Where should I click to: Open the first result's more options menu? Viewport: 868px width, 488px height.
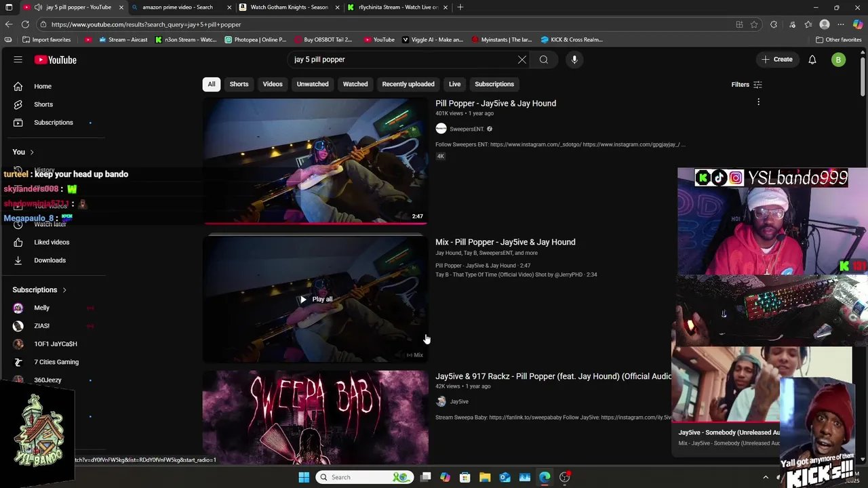click(x=758, y=102)
